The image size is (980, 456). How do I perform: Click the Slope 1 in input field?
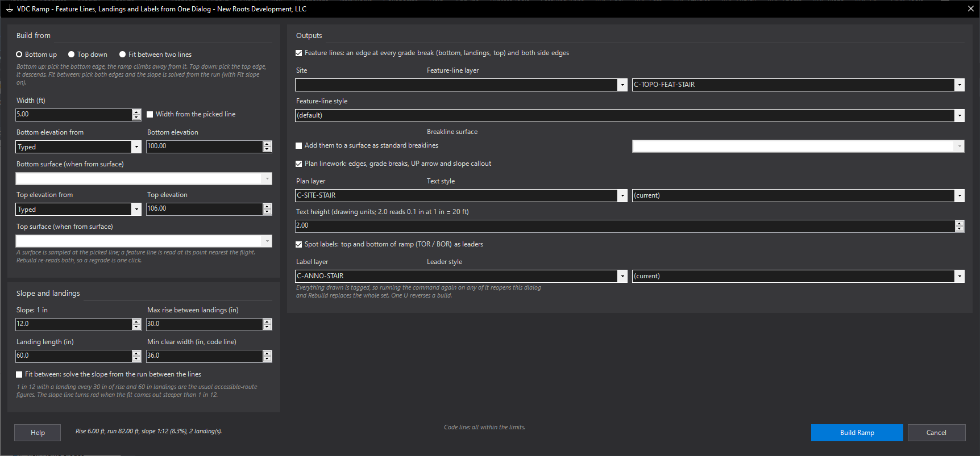point(74,324)
